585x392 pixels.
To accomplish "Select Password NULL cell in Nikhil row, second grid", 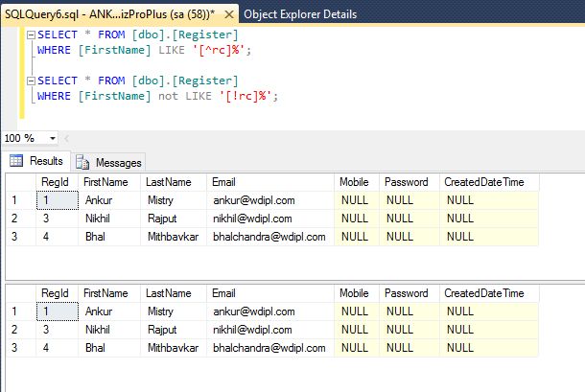I will tap(409, 330).
